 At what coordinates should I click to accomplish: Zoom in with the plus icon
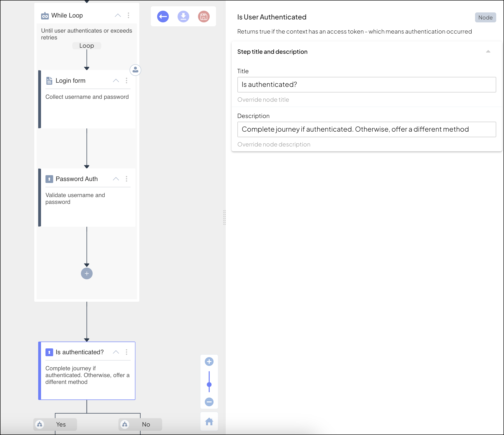pos(209,362)
